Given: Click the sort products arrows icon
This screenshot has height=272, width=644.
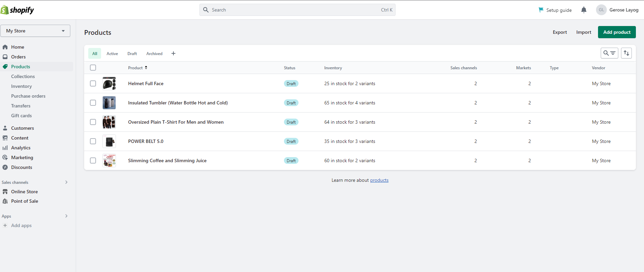Looking at the screenshot, I should [626, 53].
